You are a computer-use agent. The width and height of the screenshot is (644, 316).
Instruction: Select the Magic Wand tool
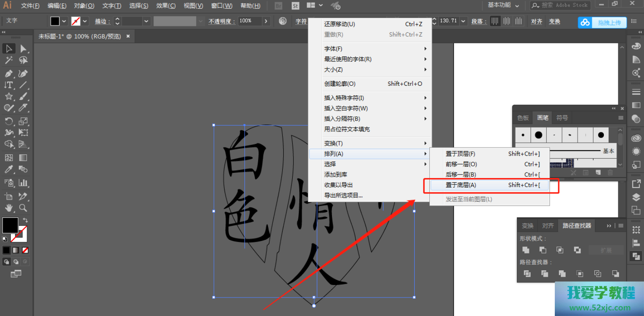[8, 61]
